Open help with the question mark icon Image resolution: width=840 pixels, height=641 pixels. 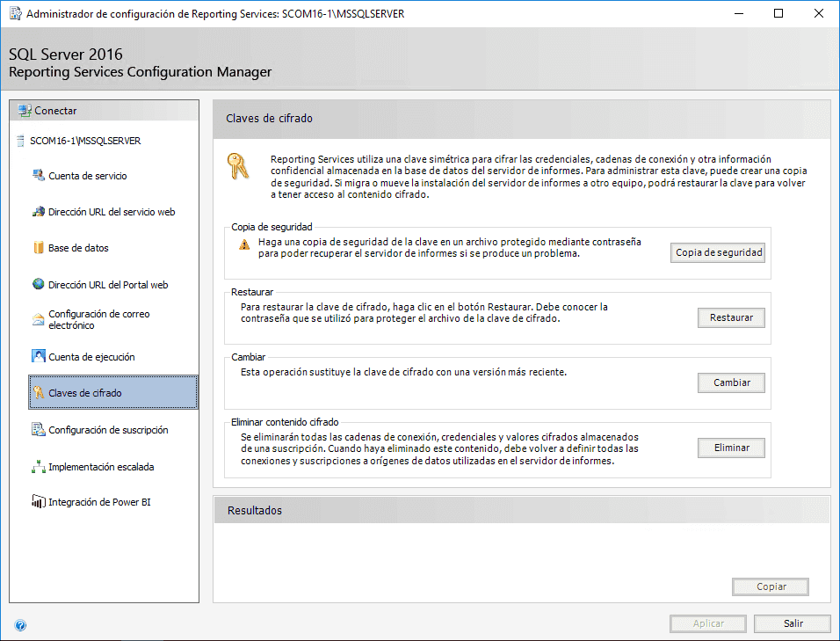20,625
